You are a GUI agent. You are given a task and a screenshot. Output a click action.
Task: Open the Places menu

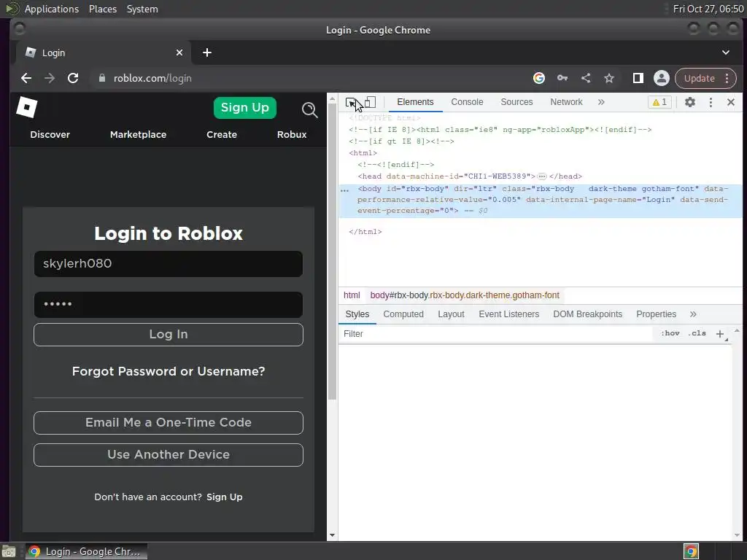point(102,9)
